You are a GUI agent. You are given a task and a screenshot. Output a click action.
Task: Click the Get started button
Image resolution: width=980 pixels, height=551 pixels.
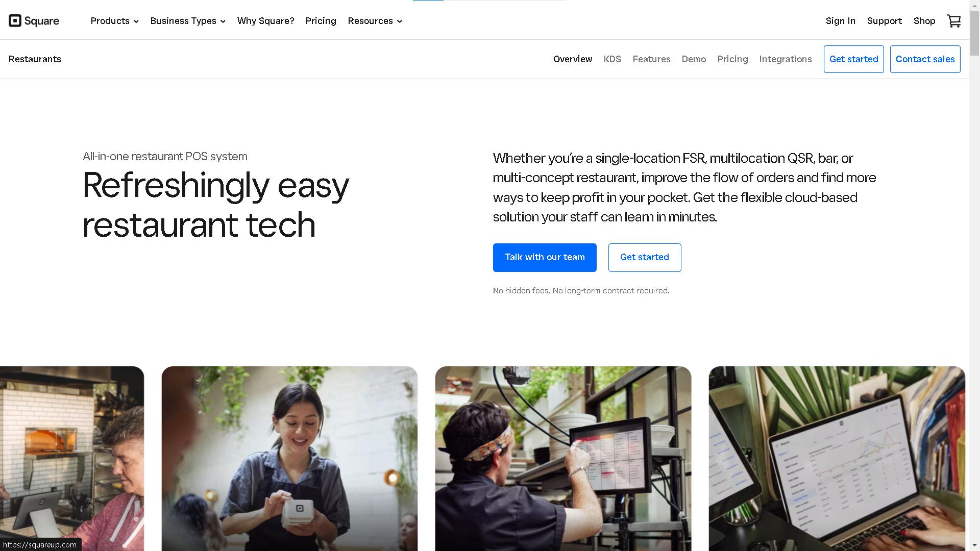pyautogui.click(x=644, y=257)
